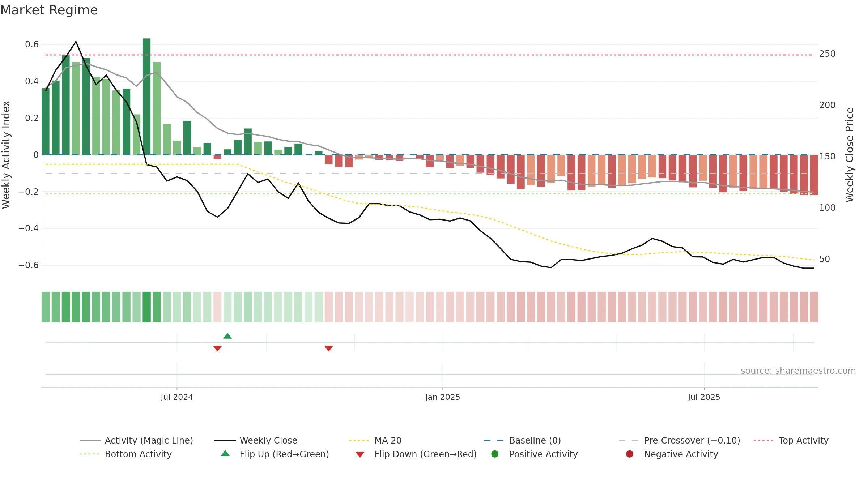Click the Activity (Magic Line) legend entry
Screen dimensions: 868x488
tap(136, 440)
